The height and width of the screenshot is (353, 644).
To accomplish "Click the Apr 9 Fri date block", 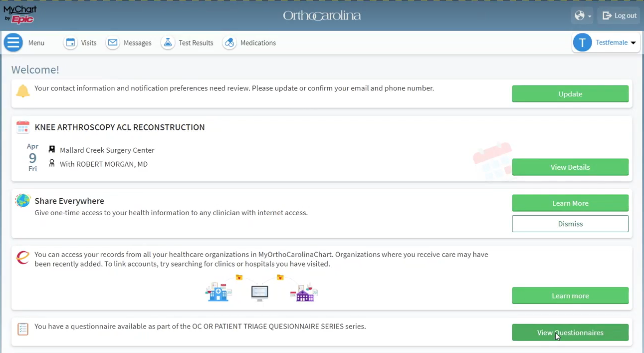I will click(32, 157).
